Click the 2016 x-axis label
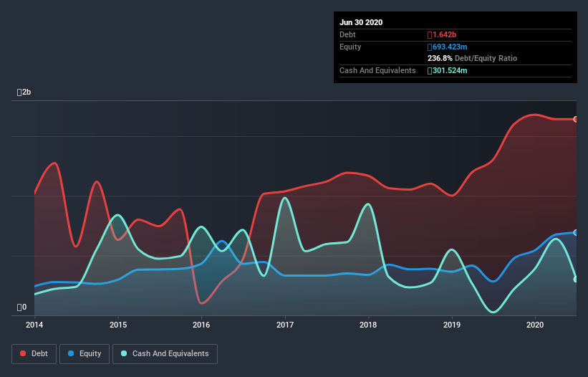 point(201,325)
